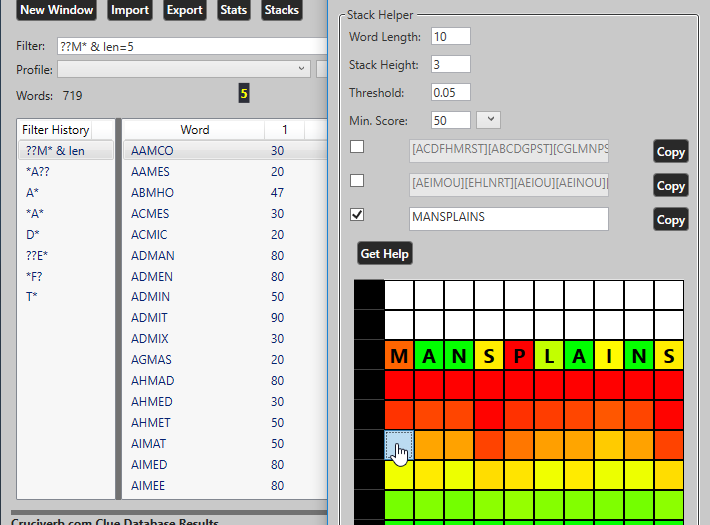This screenshot has width=710, height=525.
Task: Sort by the '1' score column header
Action: tap(284, 130)
